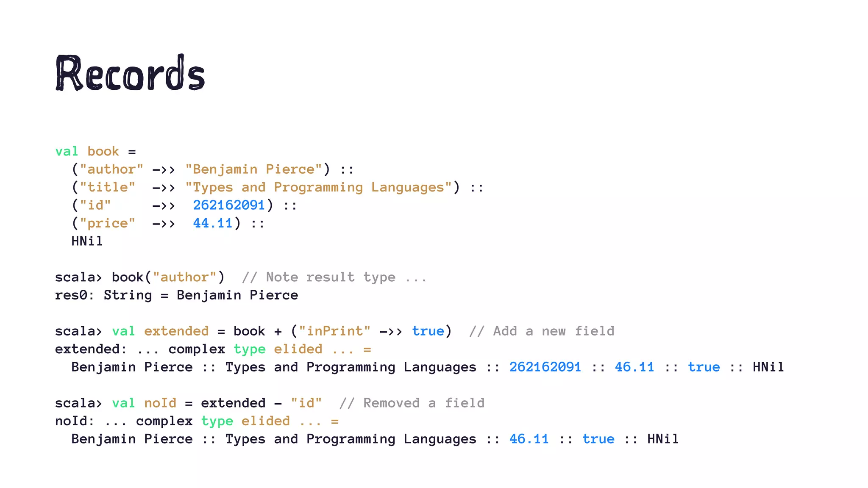Image resolution: width=868 pixels, height=488 pixels.
Task: Click the HNil ending the last line
Action: [662, 439]
